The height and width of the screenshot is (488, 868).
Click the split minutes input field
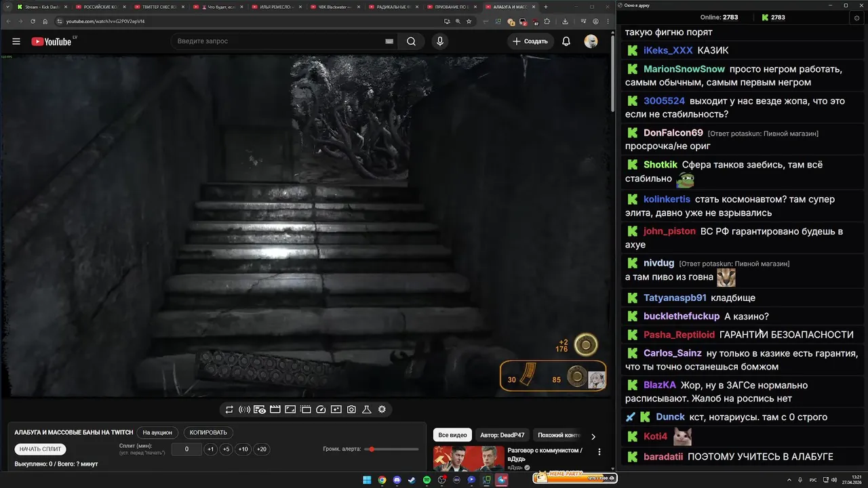186,449
